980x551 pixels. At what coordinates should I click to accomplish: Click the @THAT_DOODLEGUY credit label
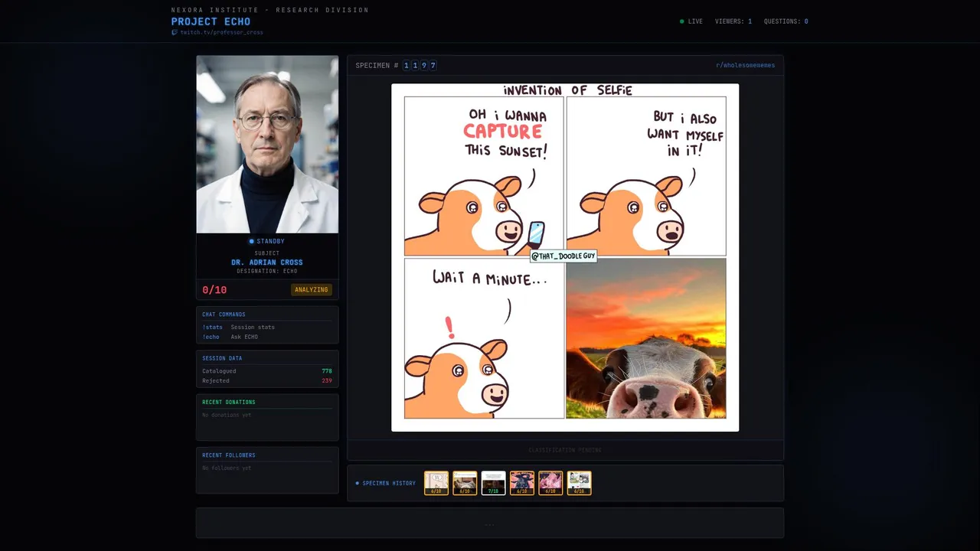[x=563, y=256]
